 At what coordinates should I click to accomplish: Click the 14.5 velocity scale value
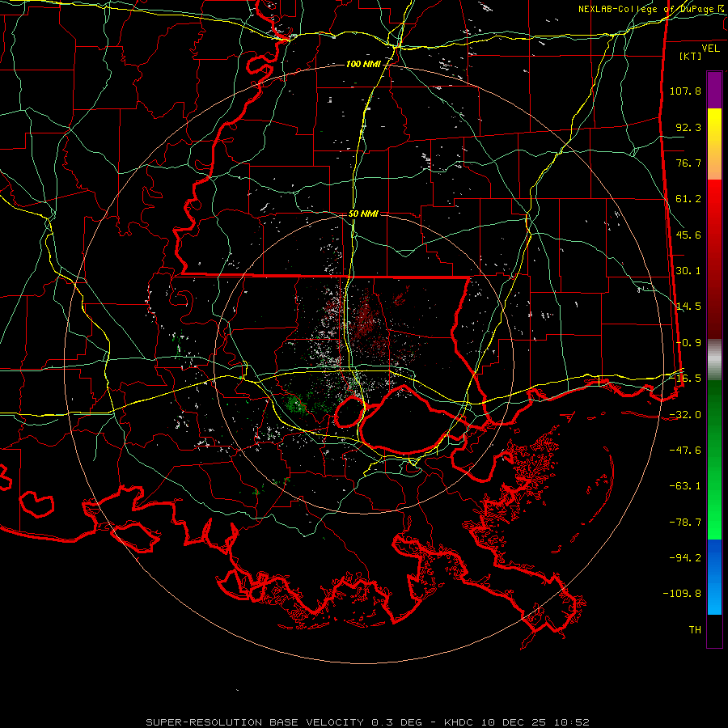[688, 307]
